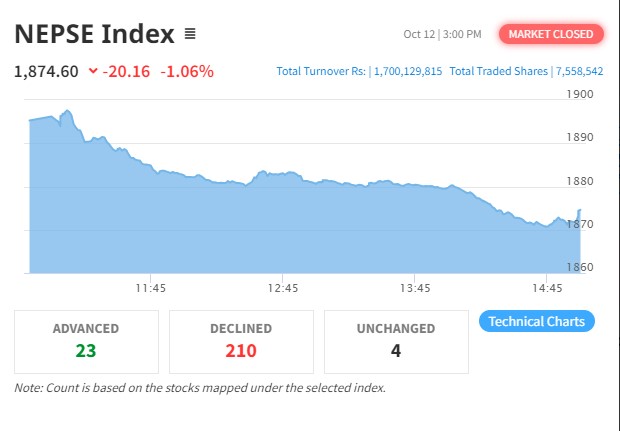The width and height of the screenshot is (620, 431).
Task: Click the chart's peak near market open
Action: point(66,111)
